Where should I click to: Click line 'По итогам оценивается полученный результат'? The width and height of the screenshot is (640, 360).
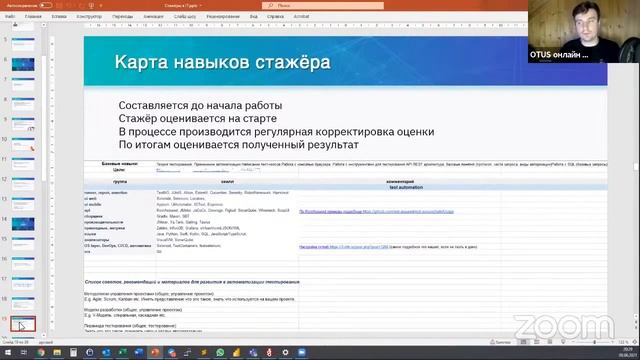coord(238,145)
